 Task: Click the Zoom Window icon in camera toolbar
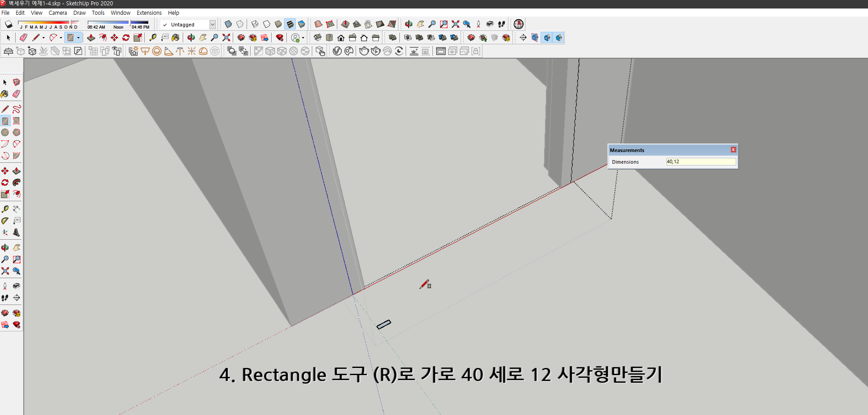coord(444,24)
